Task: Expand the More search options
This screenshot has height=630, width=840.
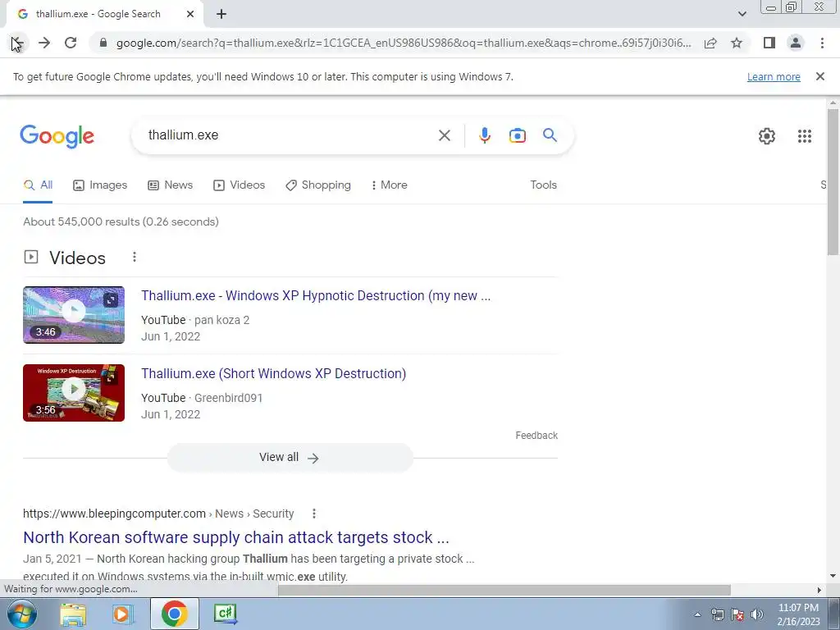Action: point(390,185)
